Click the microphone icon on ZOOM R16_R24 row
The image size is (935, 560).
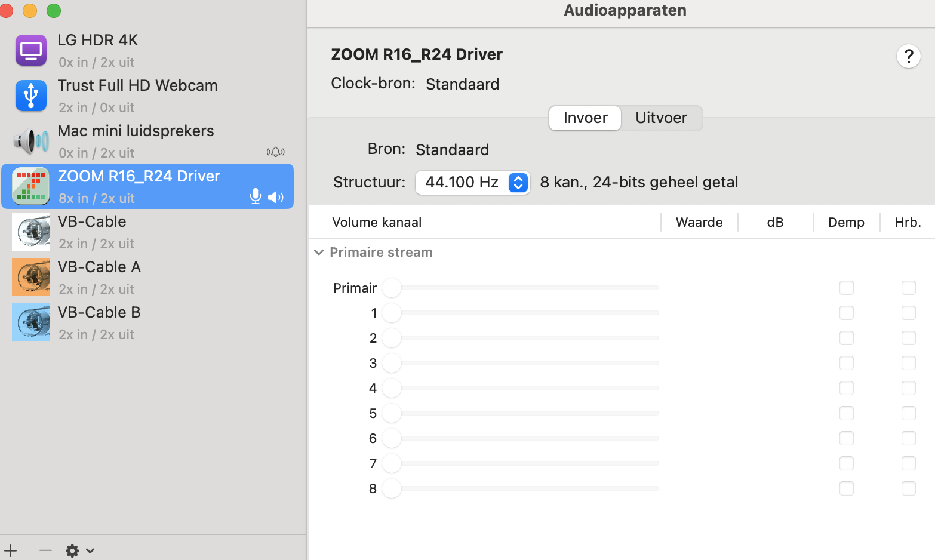pos(255,196)
